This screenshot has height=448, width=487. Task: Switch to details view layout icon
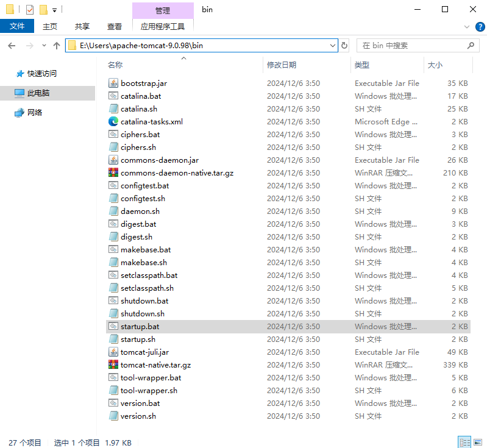464,443
